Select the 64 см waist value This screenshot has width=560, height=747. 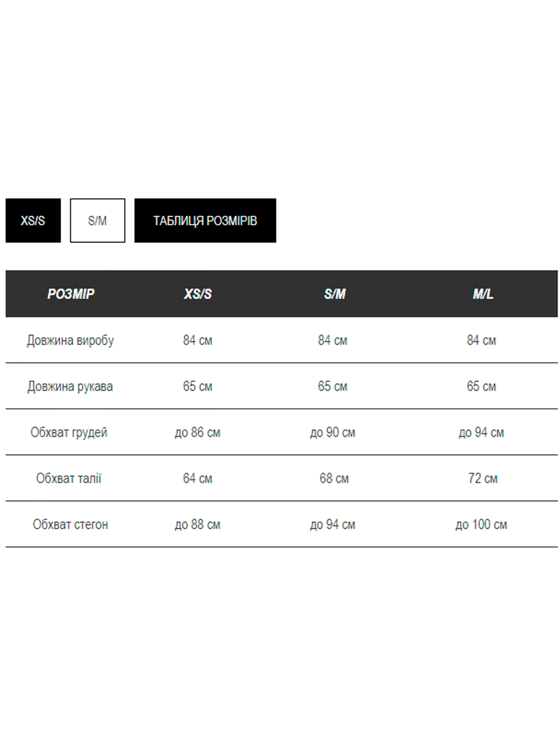tap(197, 478)
